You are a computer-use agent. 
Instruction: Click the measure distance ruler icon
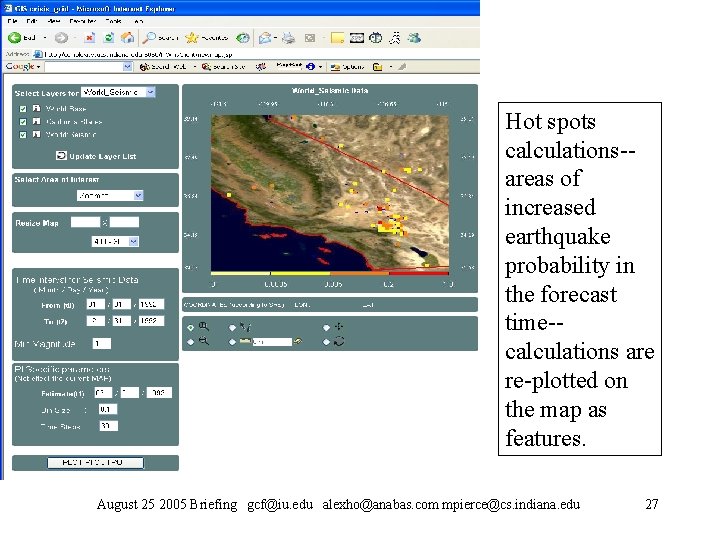(246, 341)
